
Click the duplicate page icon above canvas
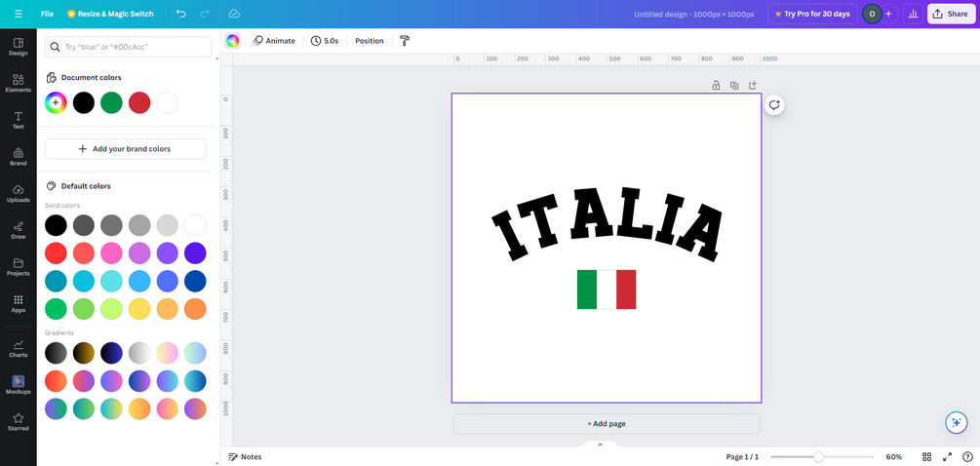click(734, 85)
